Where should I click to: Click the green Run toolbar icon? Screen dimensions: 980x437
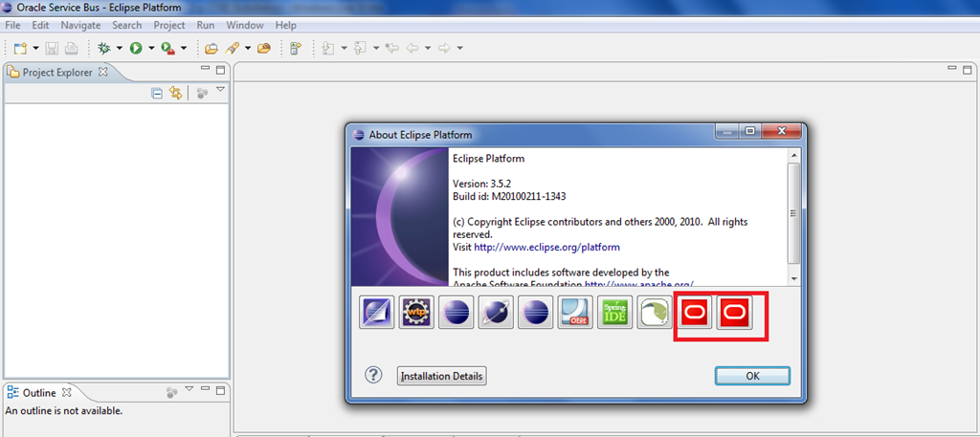[x=136, y=48]
